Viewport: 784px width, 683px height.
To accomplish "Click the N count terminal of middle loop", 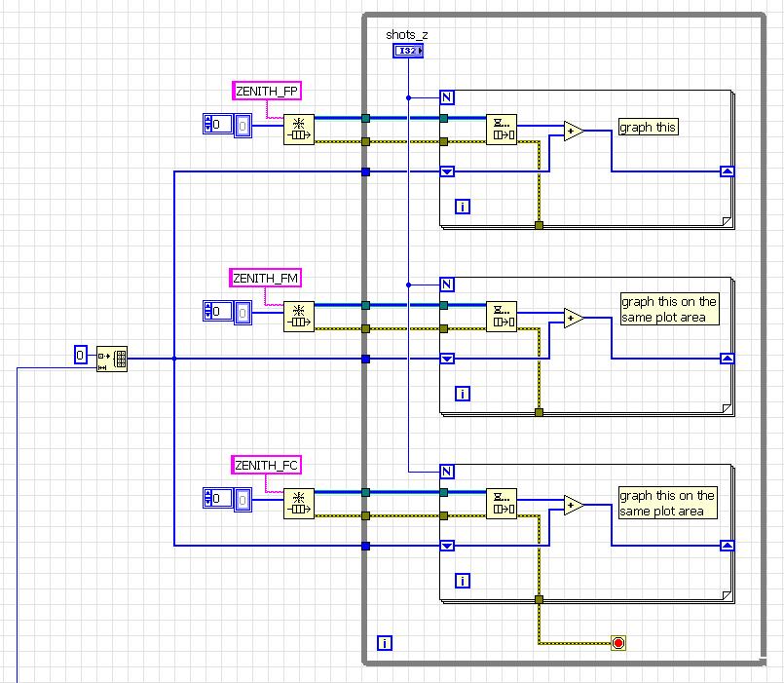I will tap(447, 285).
